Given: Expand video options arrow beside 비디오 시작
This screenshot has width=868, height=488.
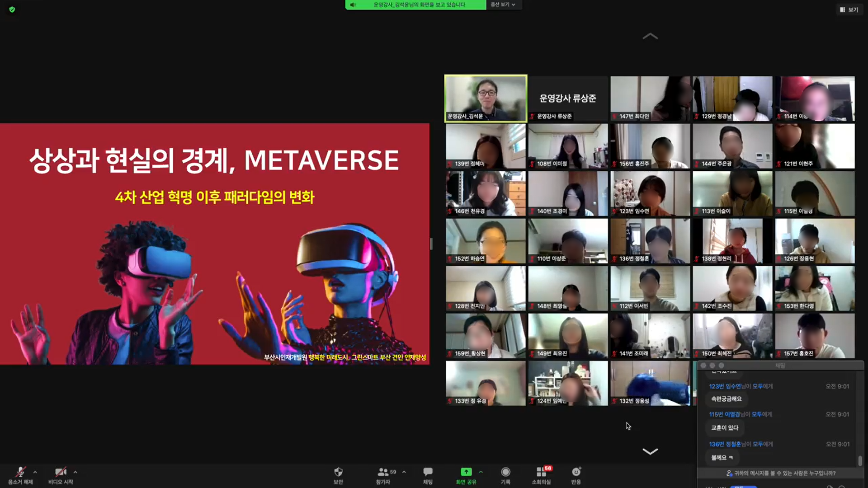Looking at the screenshot, I should click(x=75, y=472).
